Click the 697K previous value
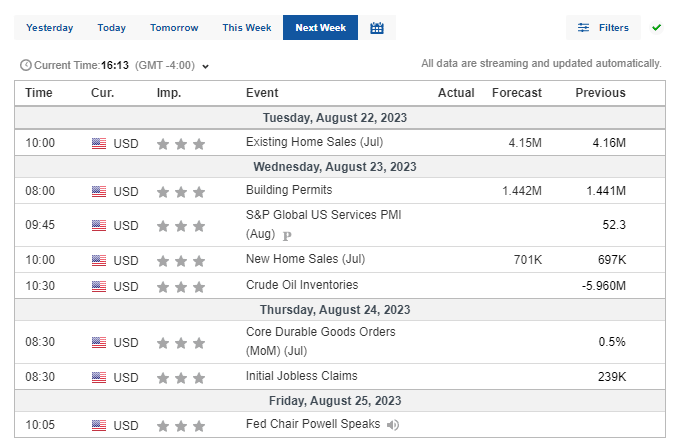The image size is (675, 447). 612,260
